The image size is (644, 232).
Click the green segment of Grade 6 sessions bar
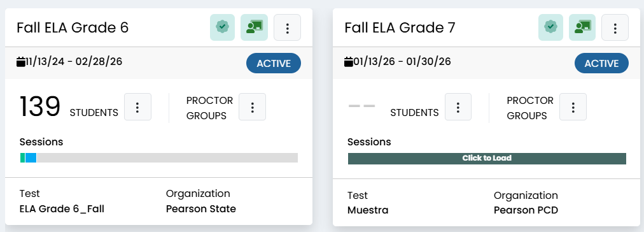tap(22, 157)
